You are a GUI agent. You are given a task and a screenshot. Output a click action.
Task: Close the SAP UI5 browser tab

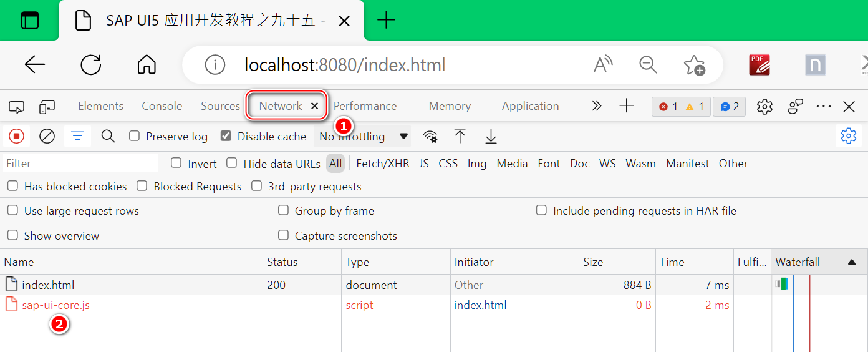coord(344,21)
